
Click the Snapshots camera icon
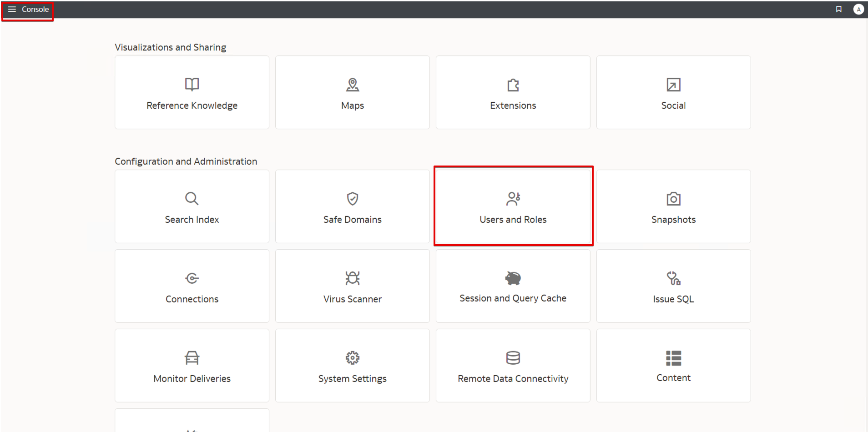click(x=673, y=199)
